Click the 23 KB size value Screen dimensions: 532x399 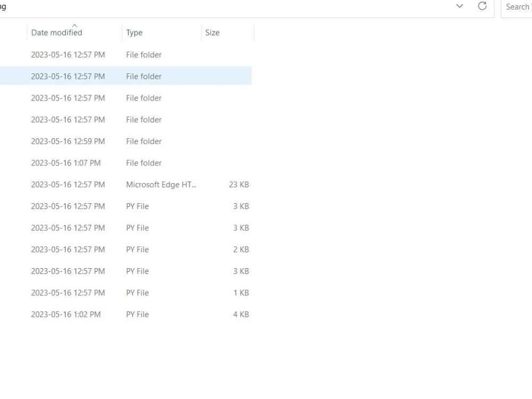pos(239,185)
